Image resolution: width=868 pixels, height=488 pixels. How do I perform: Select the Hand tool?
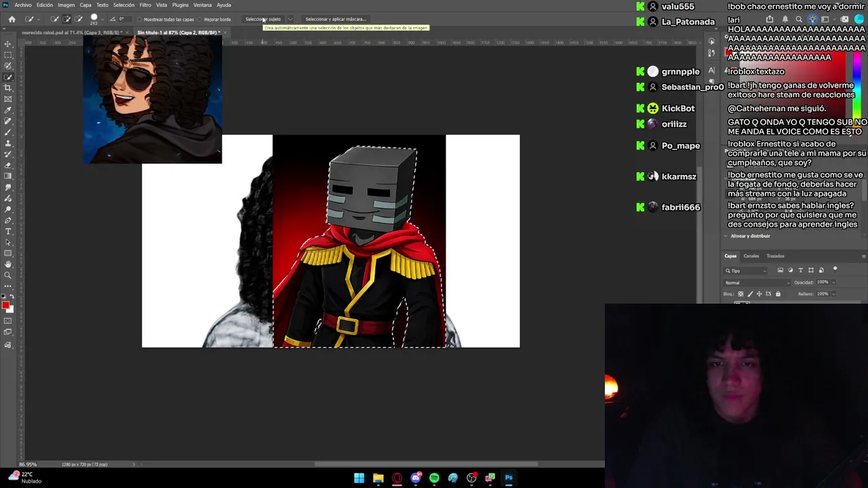click(x=8, y=264)
